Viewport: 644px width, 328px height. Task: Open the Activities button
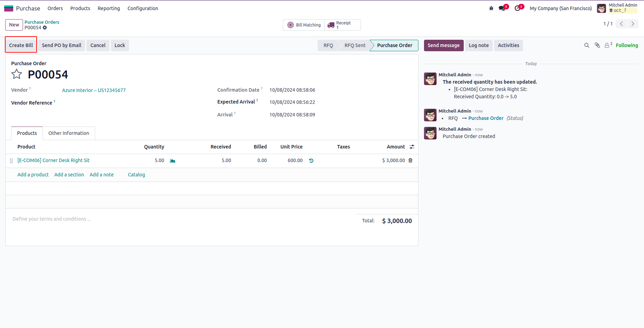[x=508, y=45]
